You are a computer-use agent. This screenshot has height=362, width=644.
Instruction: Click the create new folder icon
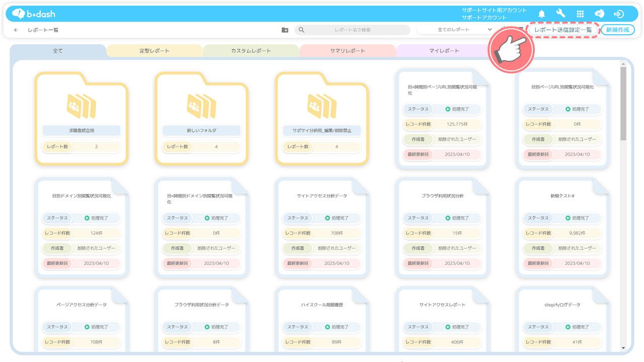point(285,30)
